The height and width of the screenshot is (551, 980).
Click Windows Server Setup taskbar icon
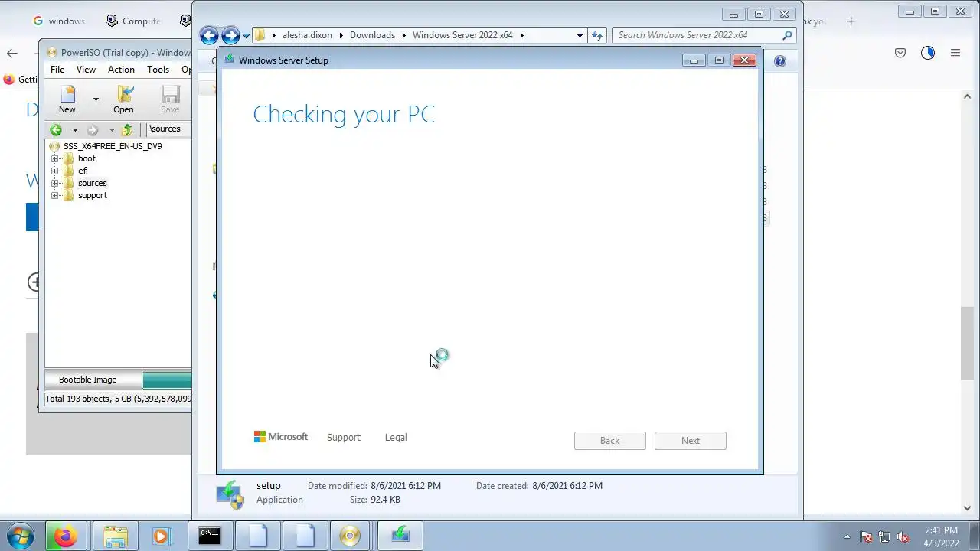click(x=400, y=536)
